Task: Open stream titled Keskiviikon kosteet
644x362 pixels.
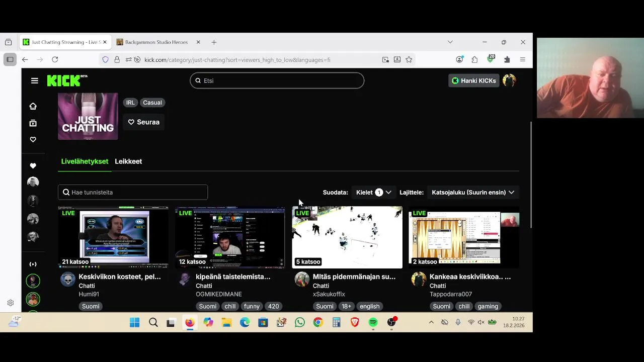Action: pos(120,277)
